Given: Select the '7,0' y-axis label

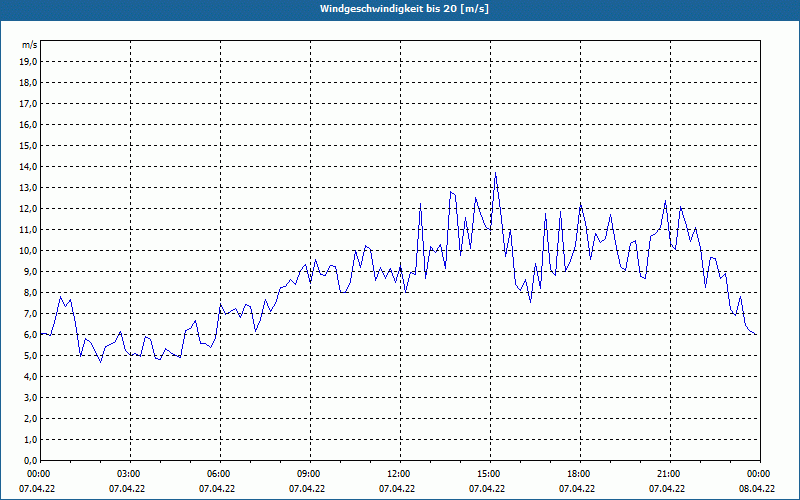Looking at the screenshot, I should (31, 313).
